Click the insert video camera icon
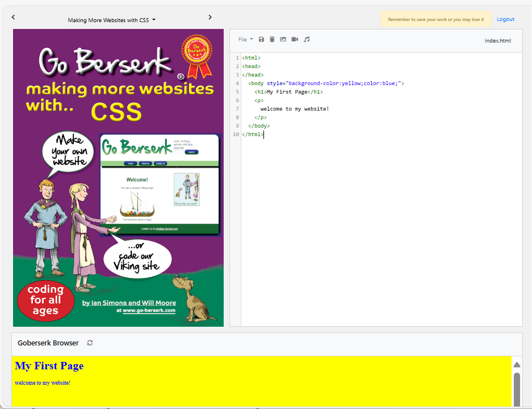This screenshot has height=409, width=532. coord(295,39)
